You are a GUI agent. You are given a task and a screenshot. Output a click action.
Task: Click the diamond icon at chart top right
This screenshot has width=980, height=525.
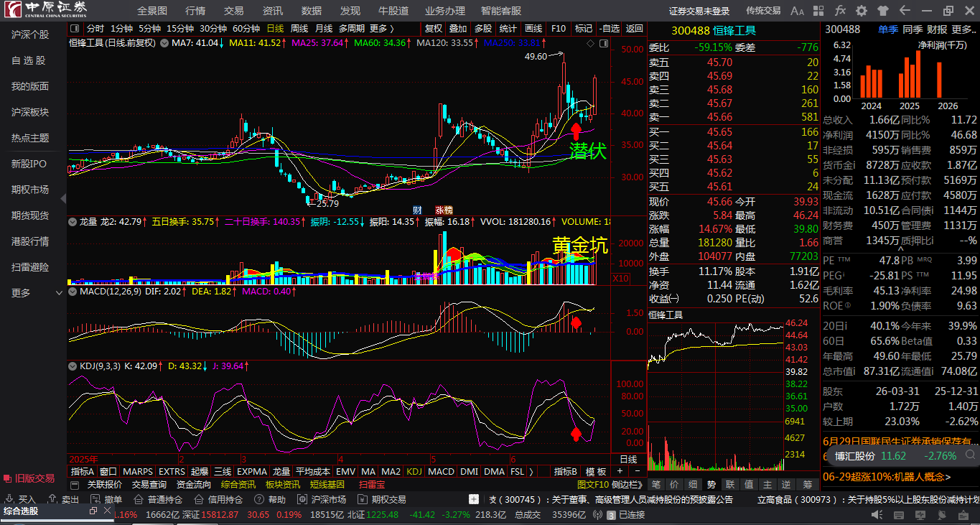[x=590, y=43]
